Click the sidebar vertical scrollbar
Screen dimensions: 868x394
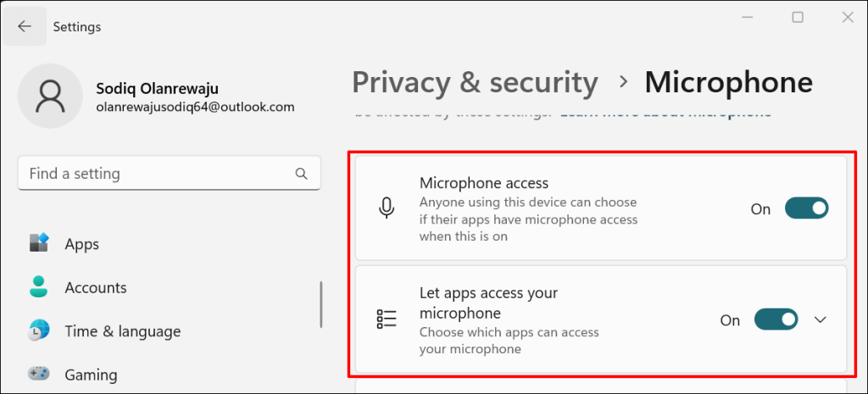321,305
